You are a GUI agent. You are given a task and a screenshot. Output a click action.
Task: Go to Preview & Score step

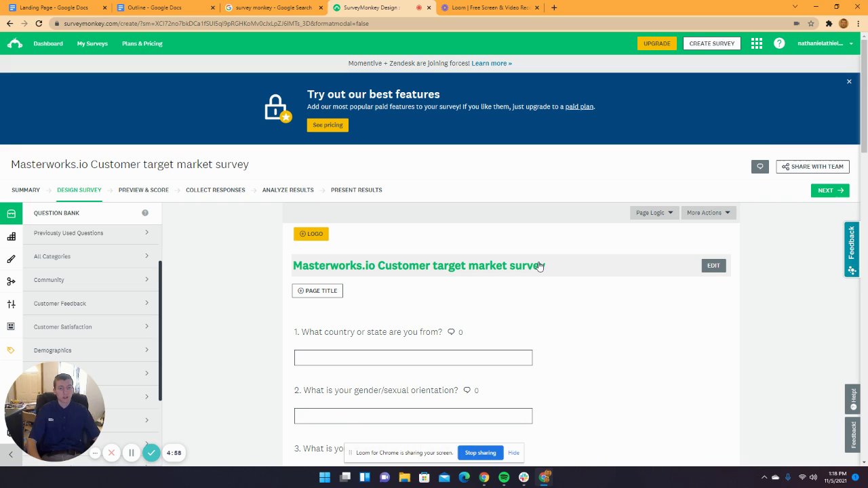point(144,190)
